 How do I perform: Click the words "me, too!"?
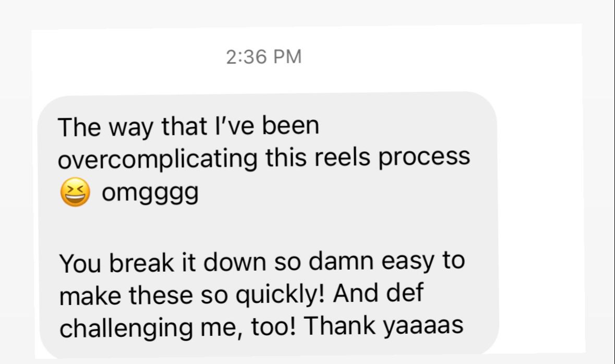click(248, 327)
